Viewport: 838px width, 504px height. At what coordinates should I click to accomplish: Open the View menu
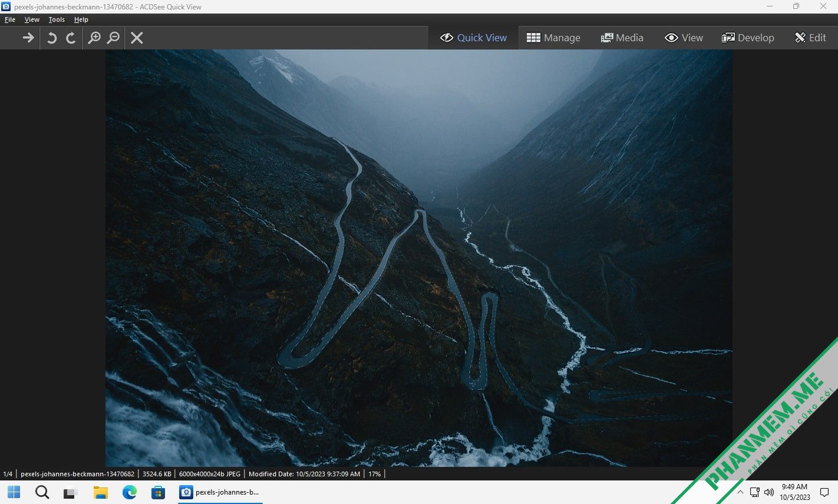tap(32, 19)
